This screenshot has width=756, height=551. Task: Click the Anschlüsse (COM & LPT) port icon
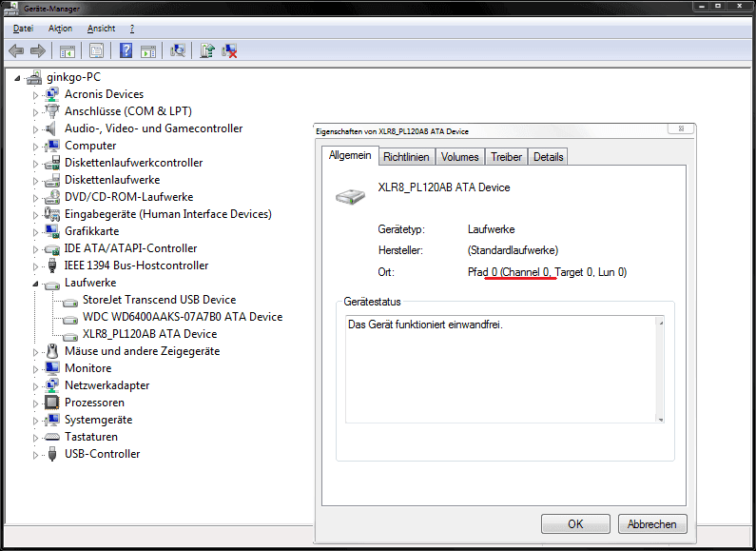(x=51, y=111)
